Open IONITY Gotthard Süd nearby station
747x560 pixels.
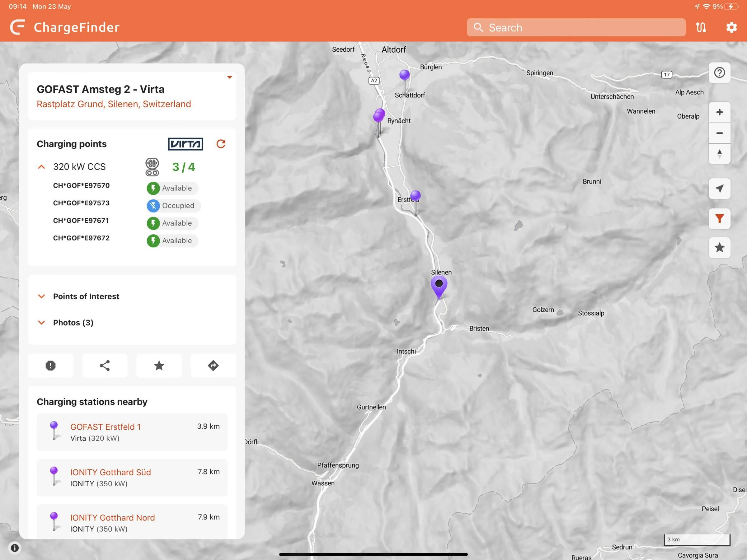pos(132,478)
